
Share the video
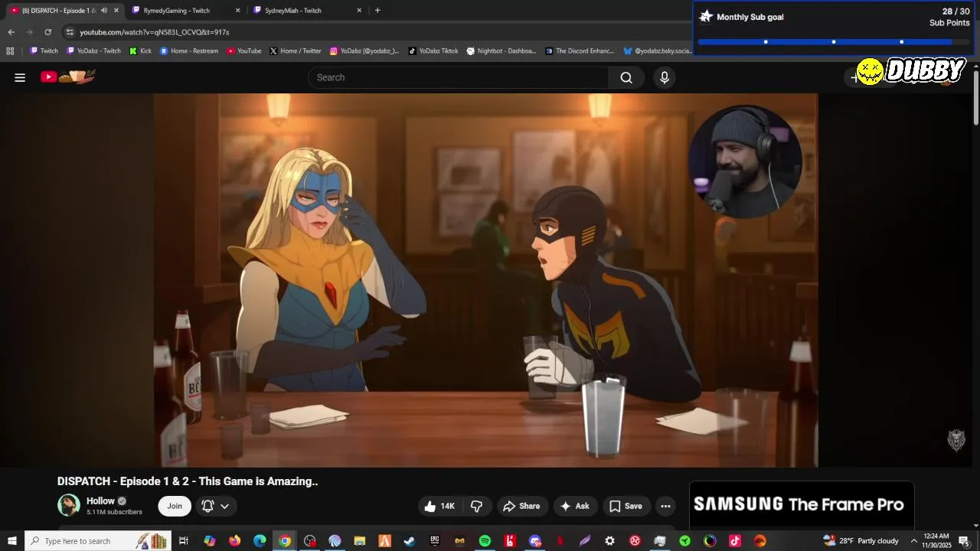coord(521,506)
